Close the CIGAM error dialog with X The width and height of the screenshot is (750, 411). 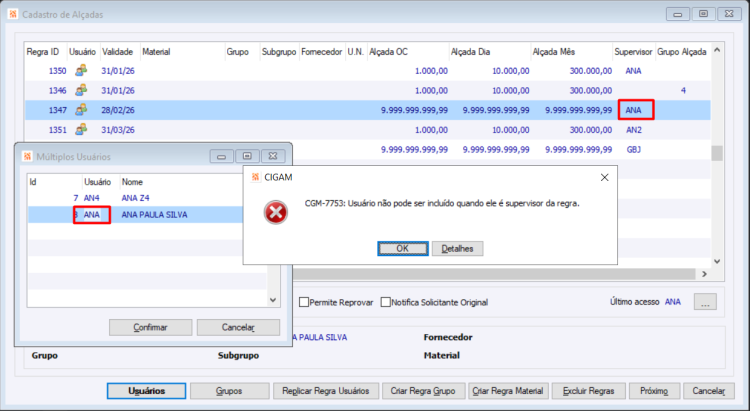605,178
